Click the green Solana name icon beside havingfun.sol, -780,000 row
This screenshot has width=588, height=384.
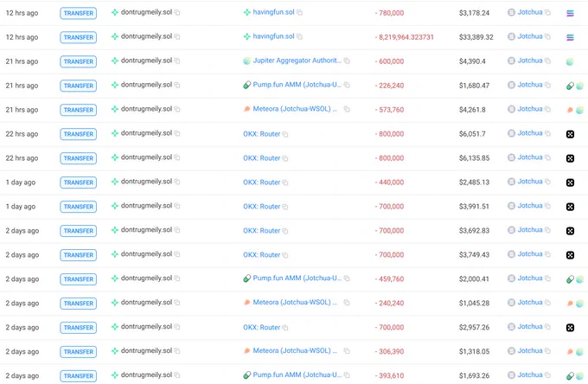coord(246,13)
